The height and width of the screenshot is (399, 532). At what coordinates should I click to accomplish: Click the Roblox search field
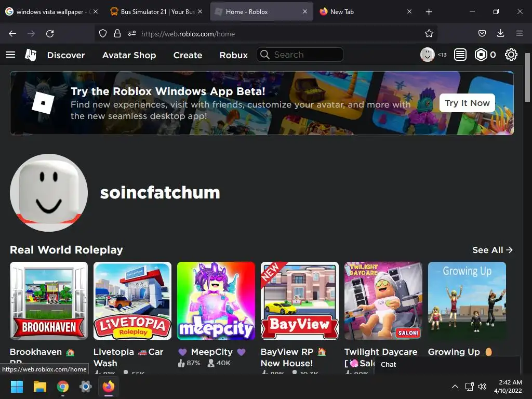[x=300, y=55]
